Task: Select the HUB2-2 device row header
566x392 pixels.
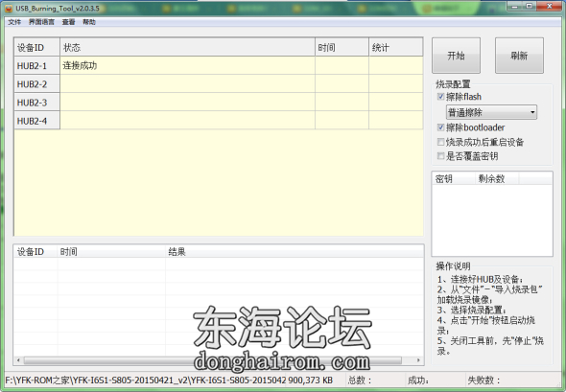Action: pyautogui.click(x=36, y=84)
